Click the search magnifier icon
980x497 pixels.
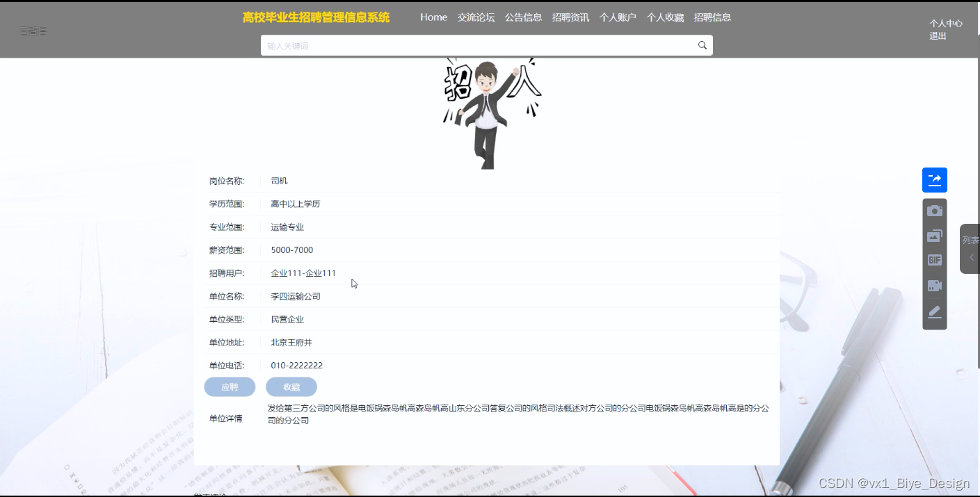(702, 45)
